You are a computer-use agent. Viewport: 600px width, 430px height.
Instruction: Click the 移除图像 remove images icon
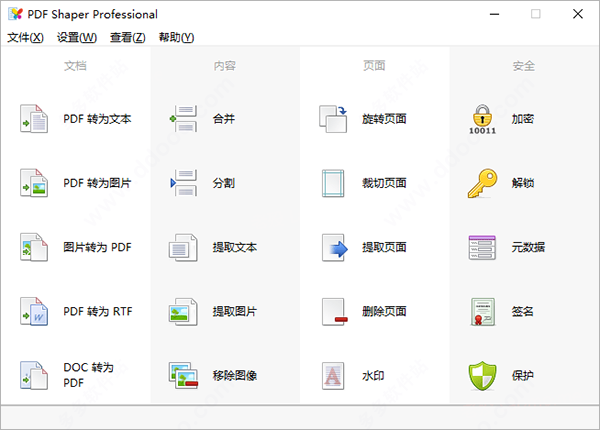184,375
